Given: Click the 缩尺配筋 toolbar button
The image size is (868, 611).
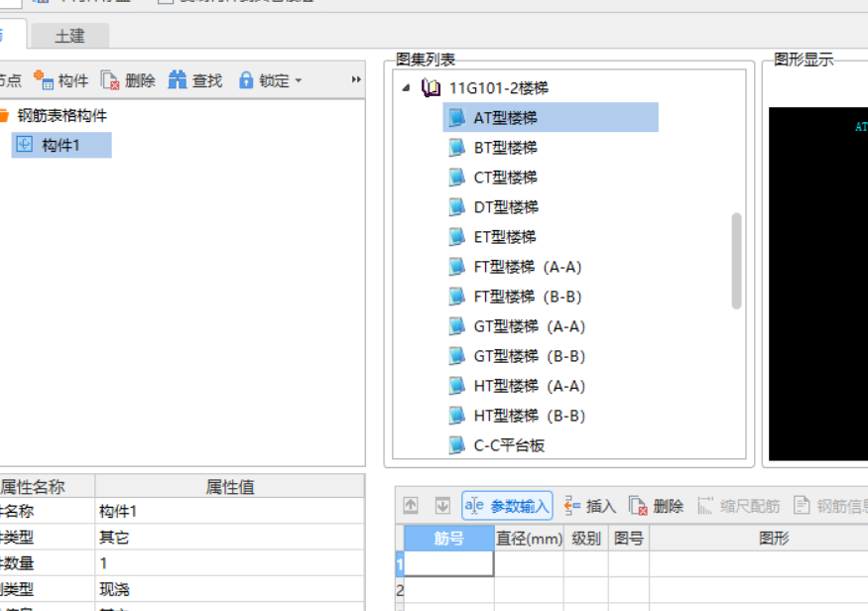Looking at the screenshot, I should pyautogui.click(x=738, y=505).
